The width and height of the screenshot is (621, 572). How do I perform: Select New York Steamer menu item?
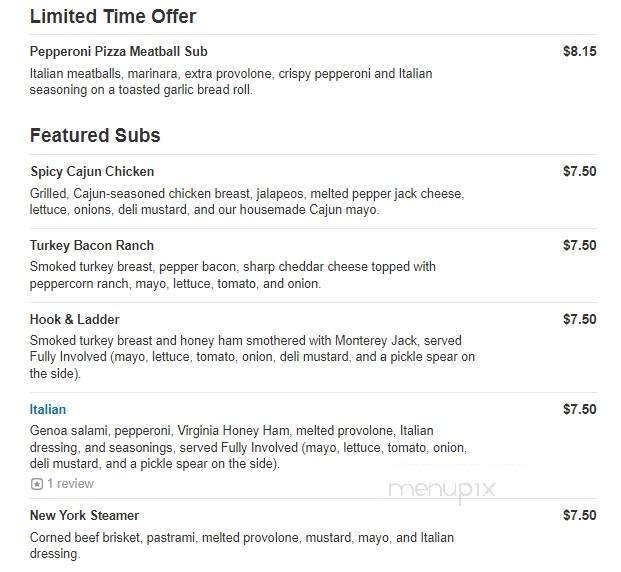[84, 515]
